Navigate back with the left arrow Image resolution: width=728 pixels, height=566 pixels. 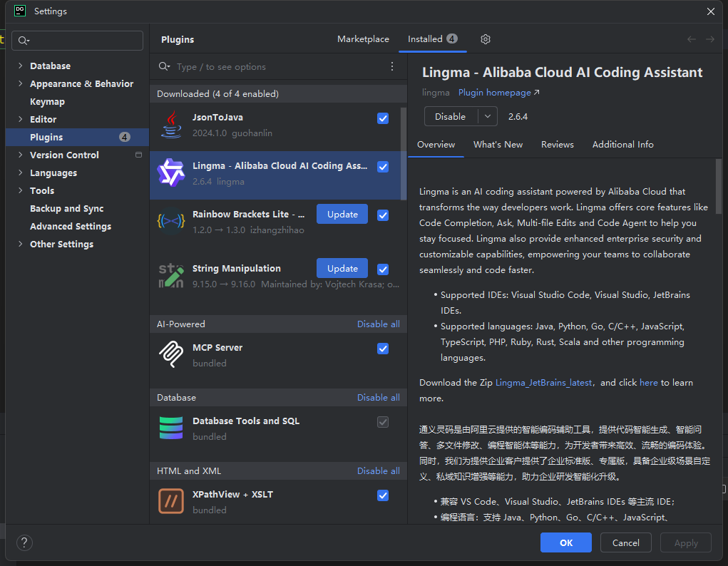692,39
